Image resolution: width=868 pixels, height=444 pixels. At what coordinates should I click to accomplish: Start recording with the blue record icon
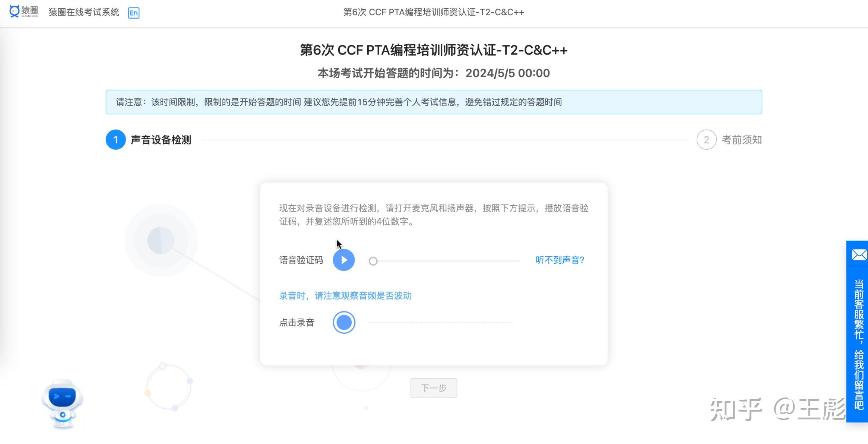[x=343, y=322]
